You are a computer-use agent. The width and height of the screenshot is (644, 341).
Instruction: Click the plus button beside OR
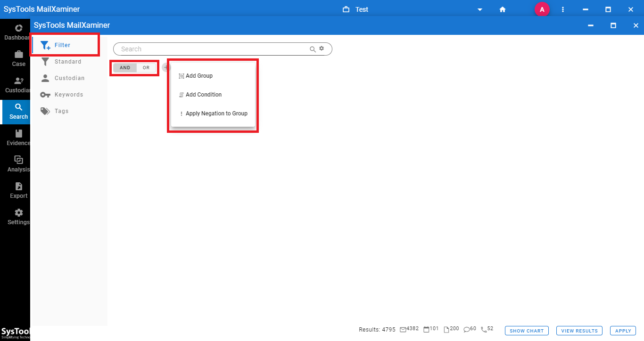pos(165,68)
